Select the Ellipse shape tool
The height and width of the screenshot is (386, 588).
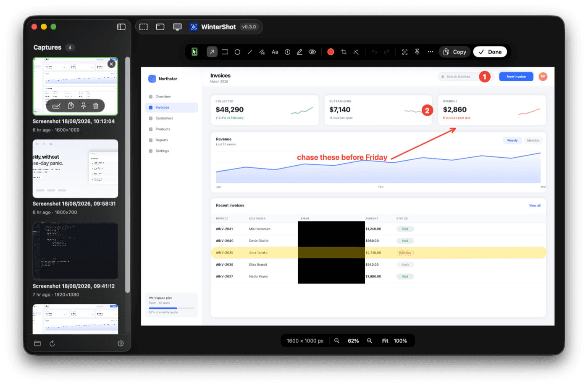[x=237, y=52]
